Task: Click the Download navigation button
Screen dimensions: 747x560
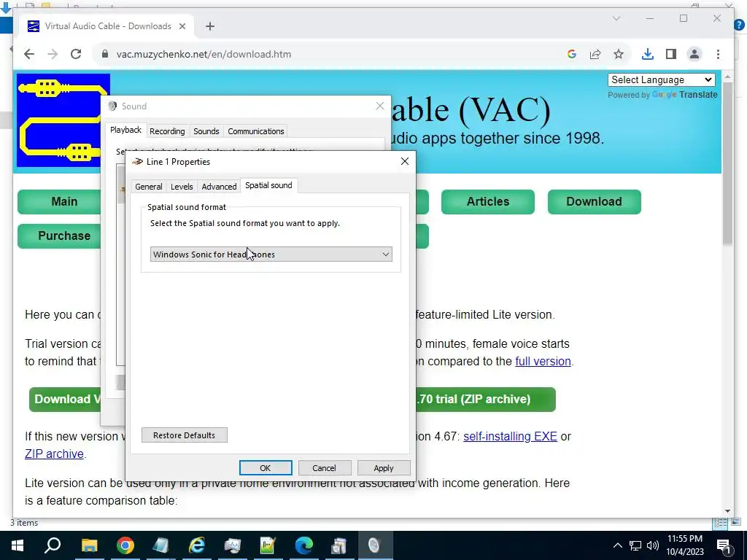Action: tap(594, 201)
